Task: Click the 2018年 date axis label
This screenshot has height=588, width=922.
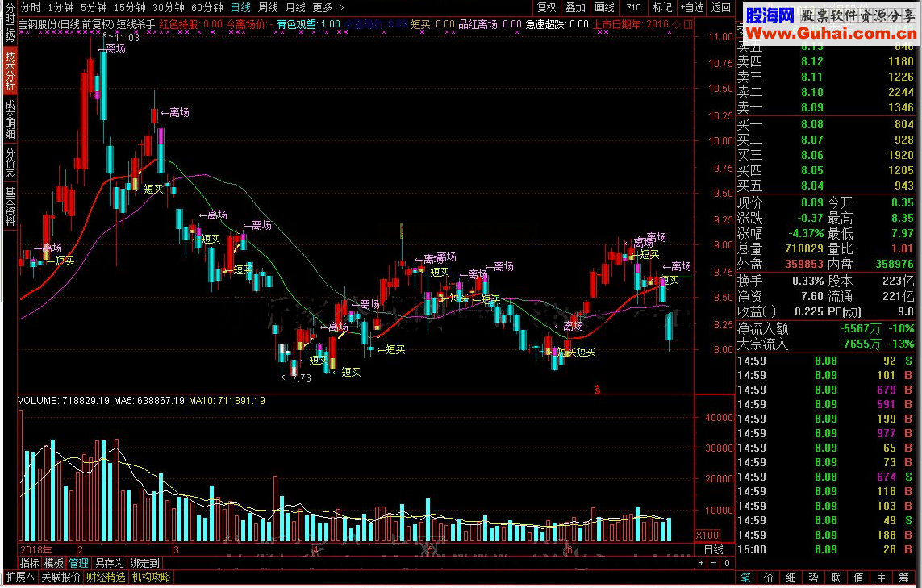Action: pos(35,550)
